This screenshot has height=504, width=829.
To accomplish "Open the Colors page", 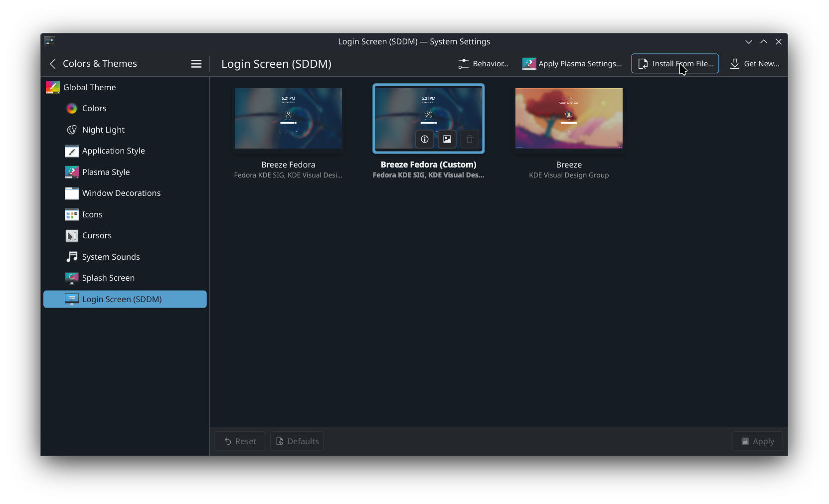I will pyautogui.click(x=125, y=109).
